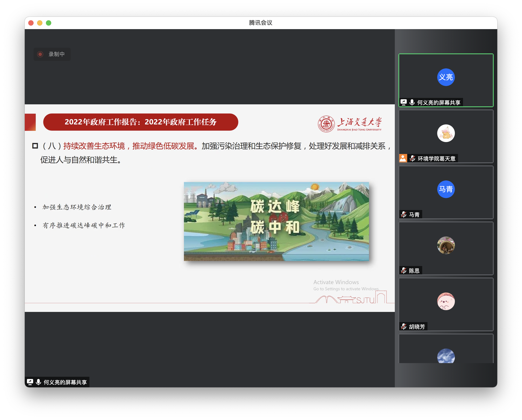Viewport: 522px width, 420px height.
Task: Click the red recording dot icon
Action: (40, 54)
